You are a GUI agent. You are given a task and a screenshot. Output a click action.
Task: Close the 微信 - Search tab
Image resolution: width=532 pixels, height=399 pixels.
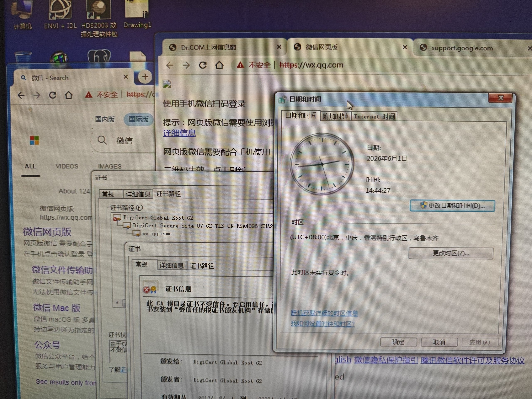click(x=126, y=77)
